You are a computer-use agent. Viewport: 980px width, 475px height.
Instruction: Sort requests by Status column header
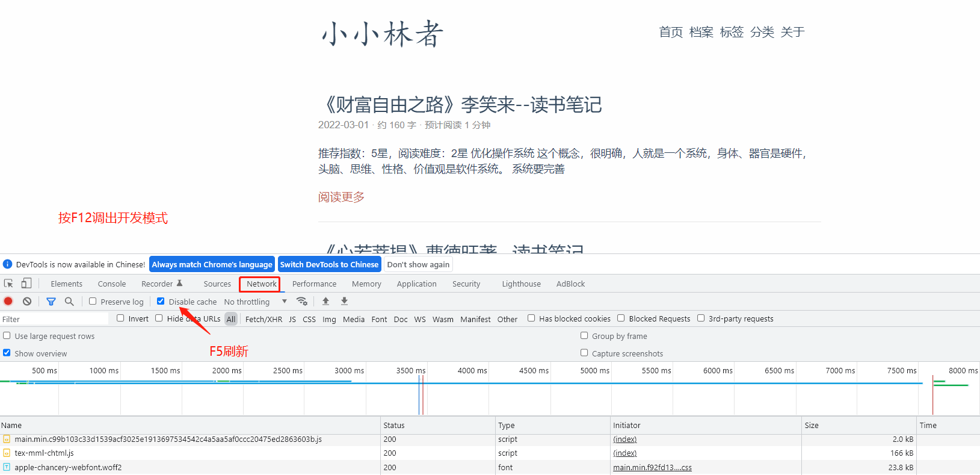[x=437, y=425]
